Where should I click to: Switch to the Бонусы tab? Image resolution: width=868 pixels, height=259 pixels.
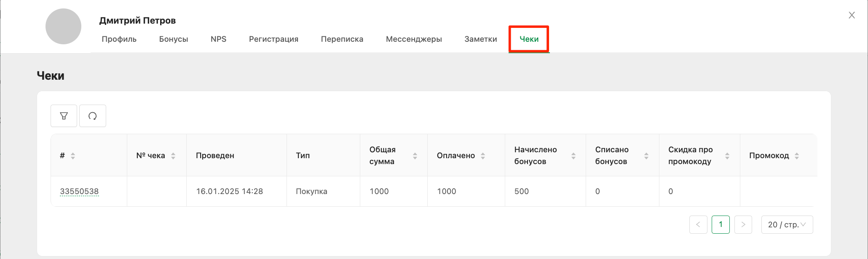174,39
